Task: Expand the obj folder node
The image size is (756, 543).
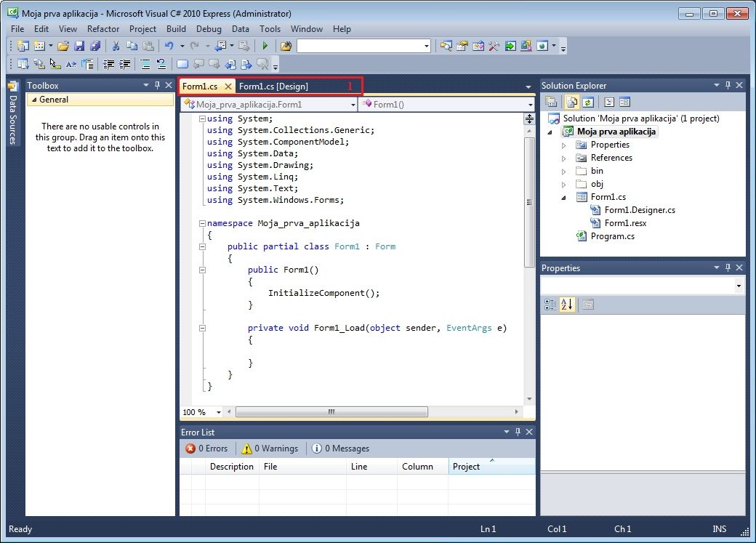Action: [x=563, y=184]
